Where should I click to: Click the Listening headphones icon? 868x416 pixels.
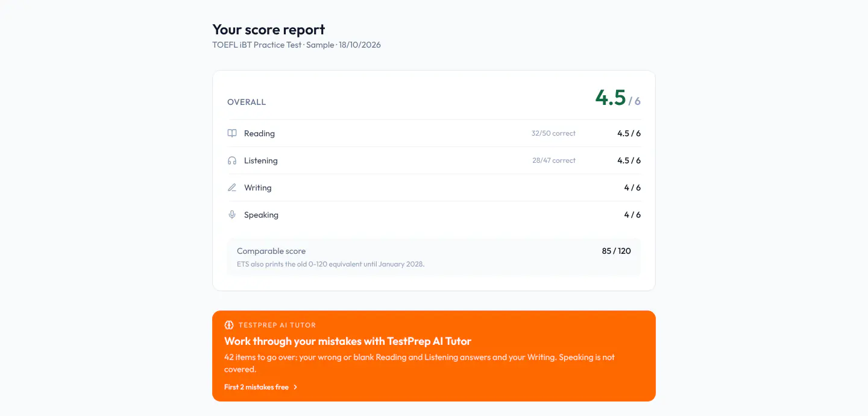pos(232,160)
